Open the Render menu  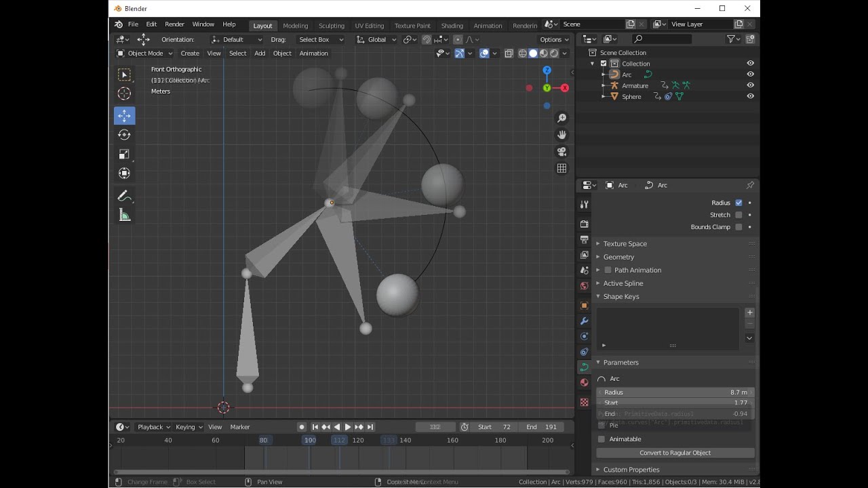(x=174, y=24)
